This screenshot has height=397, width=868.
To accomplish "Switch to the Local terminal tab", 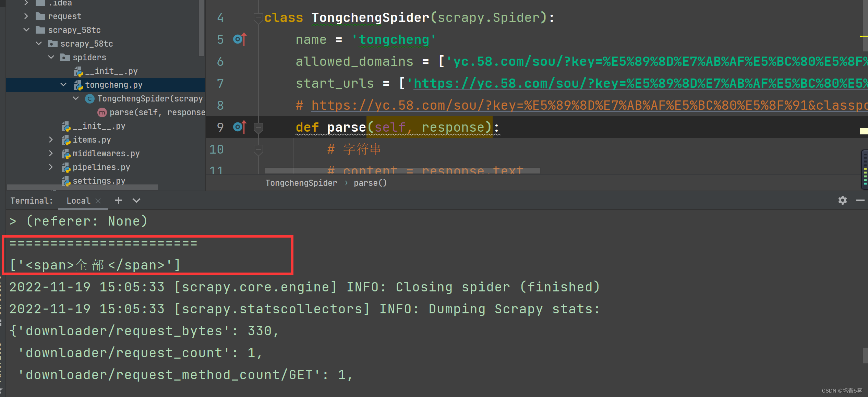I will tap(78, 201).
